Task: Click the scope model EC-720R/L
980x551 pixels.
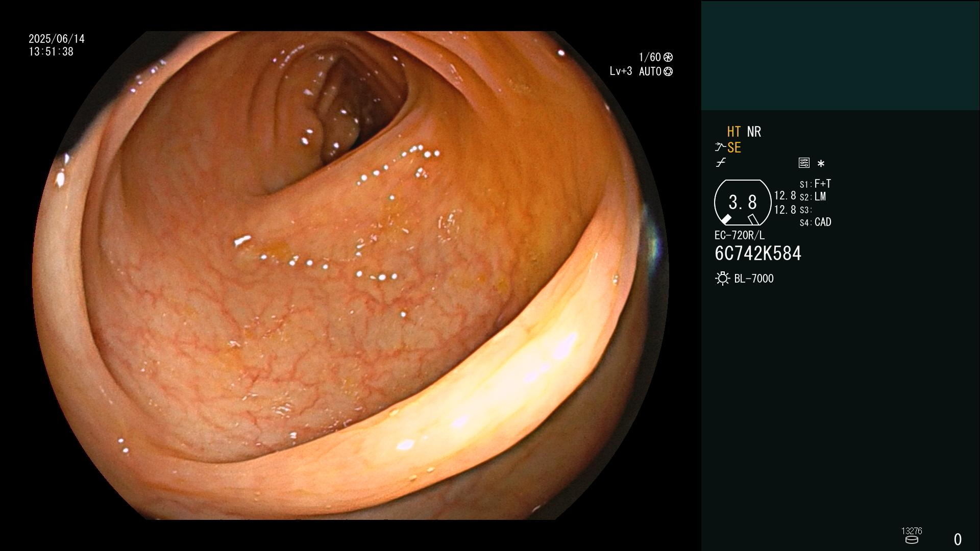Action: pyautogui.click(x=740, y=235)
